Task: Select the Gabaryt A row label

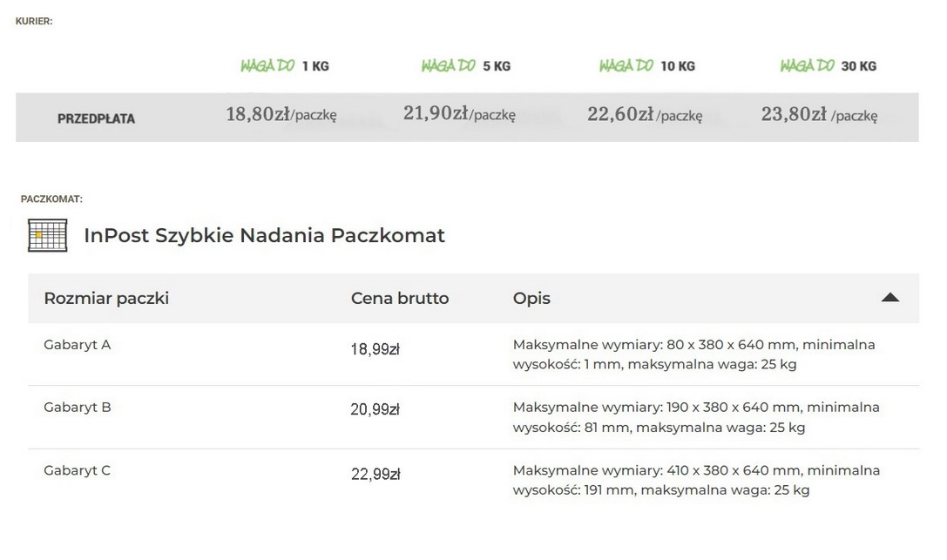Action: click(x=78, y=344)
